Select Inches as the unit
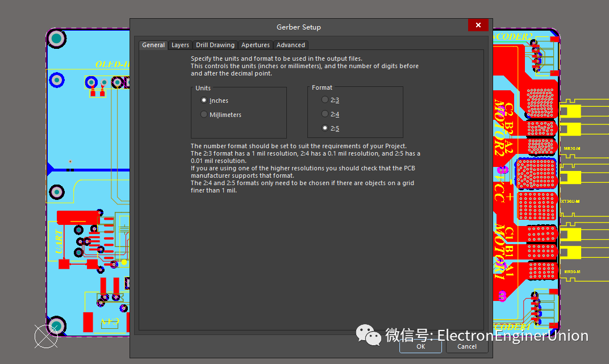 (205, 101)
